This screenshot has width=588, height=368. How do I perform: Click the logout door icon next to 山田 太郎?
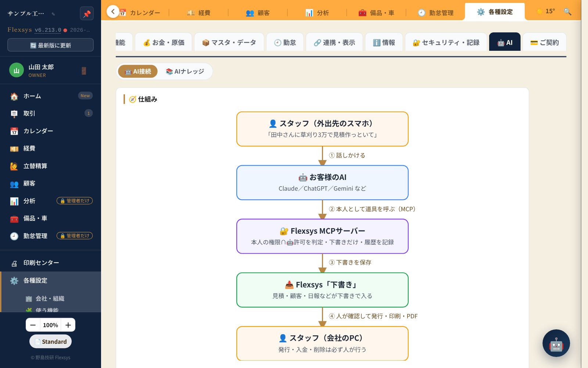point(84,71)
